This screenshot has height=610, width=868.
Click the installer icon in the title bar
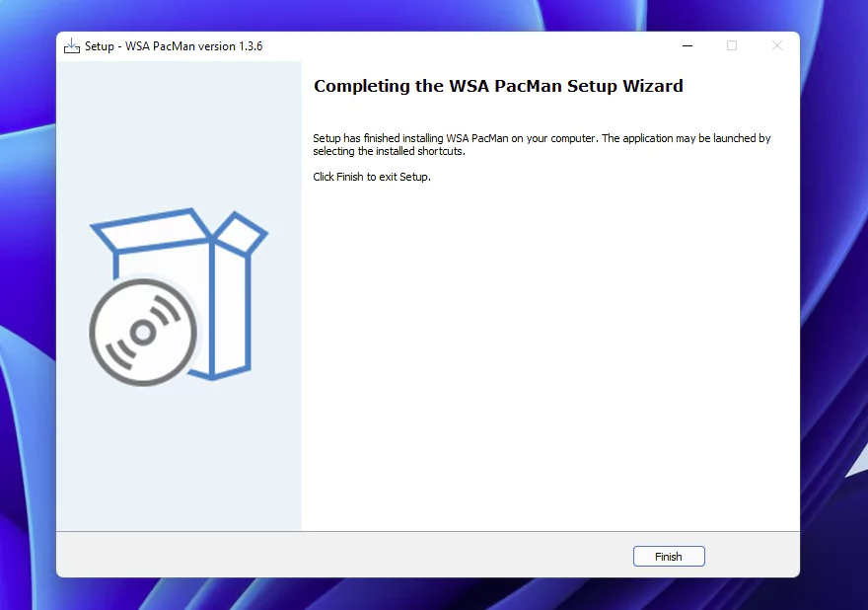click(x=72, y=45)
